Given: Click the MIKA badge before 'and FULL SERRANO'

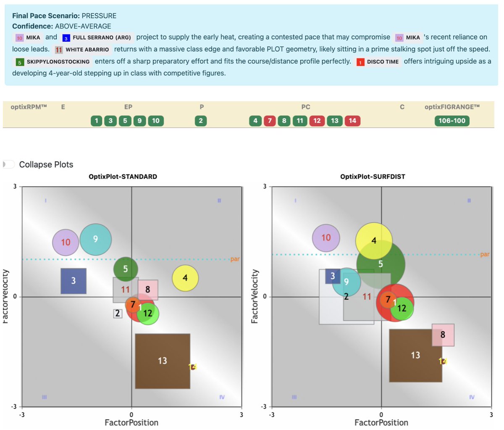Looking at the screenshot, I should pyautogui.click(x=28, y=37).
